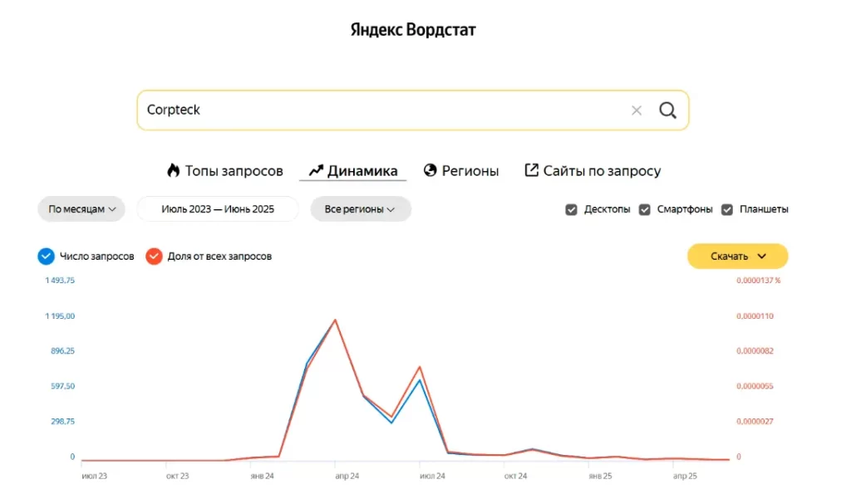Click the янв 25 axis label

600,476
